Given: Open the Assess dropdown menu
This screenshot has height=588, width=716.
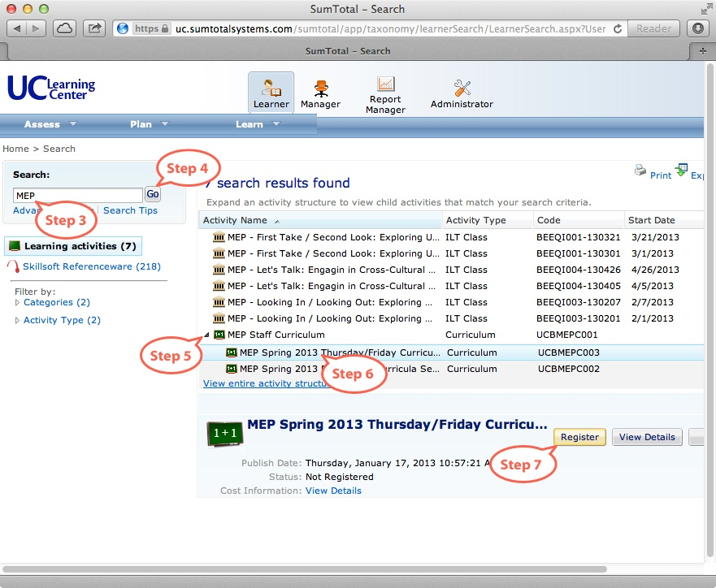Looking at the screenshot, I should (50, 124).
